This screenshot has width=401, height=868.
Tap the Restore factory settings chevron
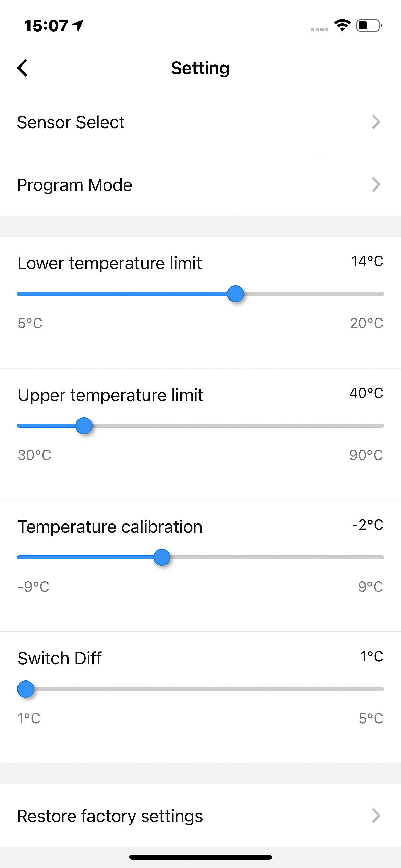tap(376, 816)
